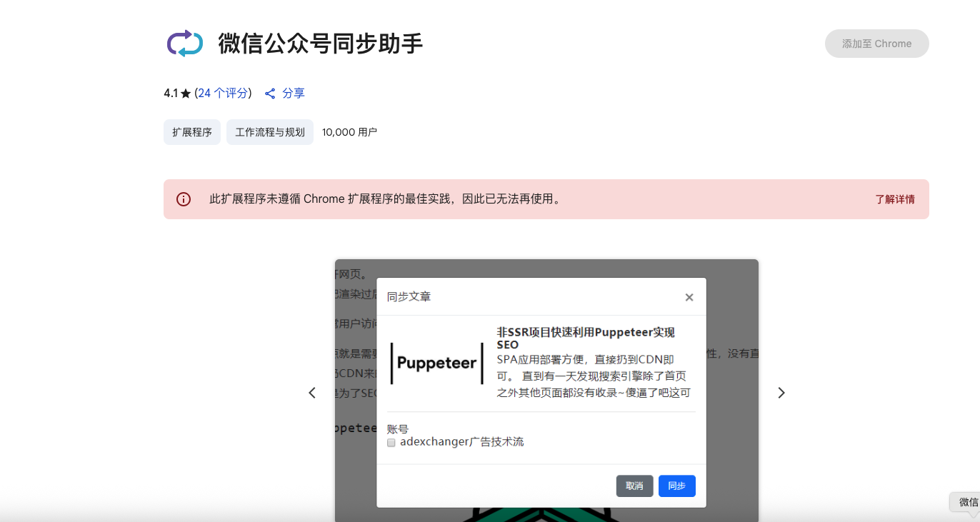Show previous screenshot with left arrow
Image resolution: width=980 pixels, height=522 pixels.
click(x=312, y=393)
